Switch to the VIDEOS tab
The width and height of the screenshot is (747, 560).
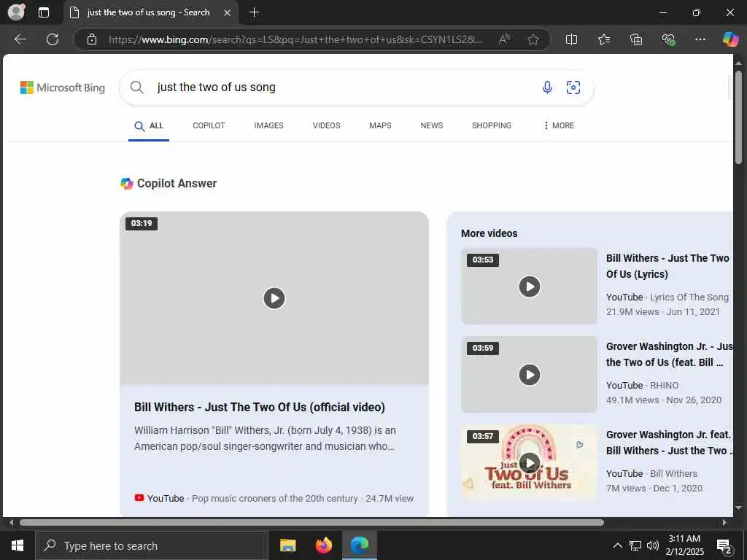pyautogui.click(x=326, y=125)
